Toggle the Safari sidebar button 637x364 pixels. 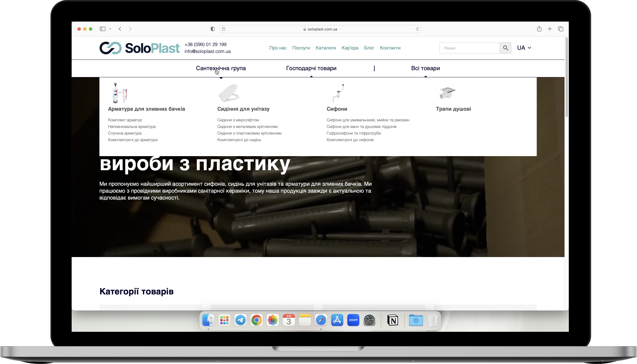click(102, 29)
